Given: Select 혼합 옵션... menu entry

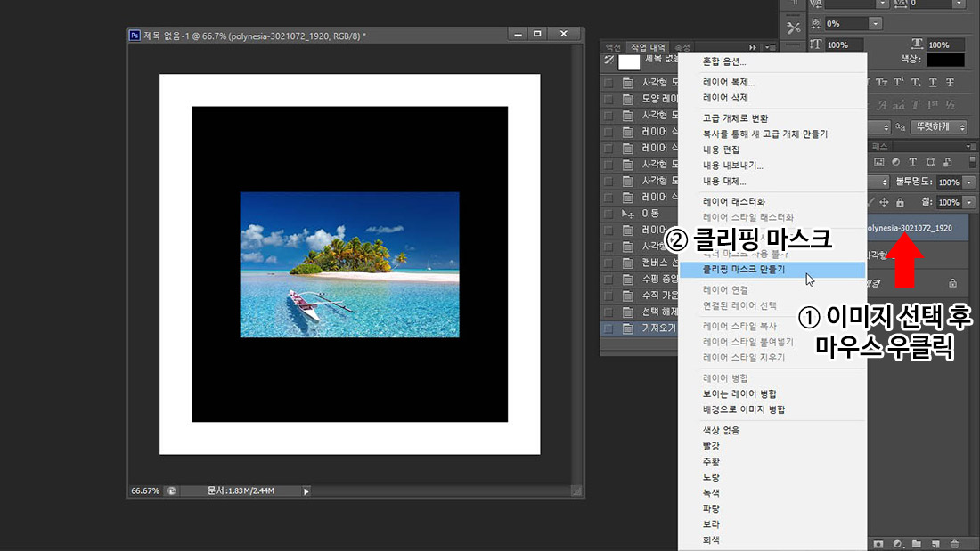Looking at the screenshot, I should (772, 61).
